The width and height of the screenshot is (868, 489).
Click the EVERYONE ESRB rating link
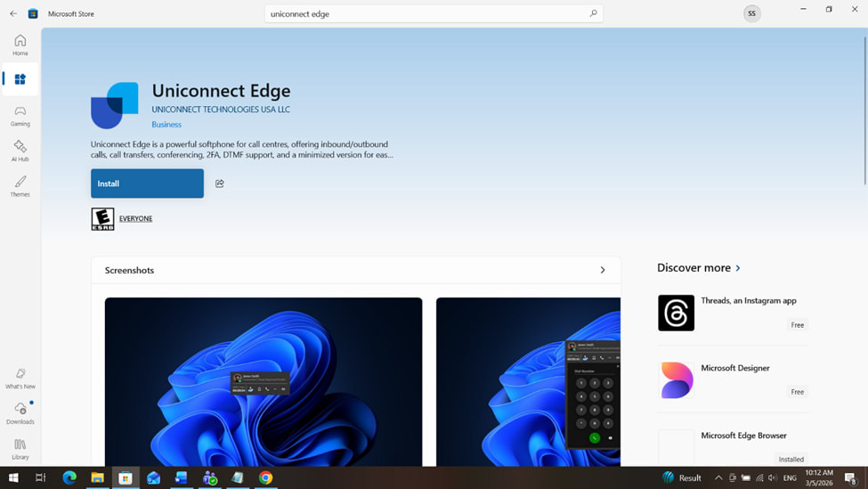(135, 218)
